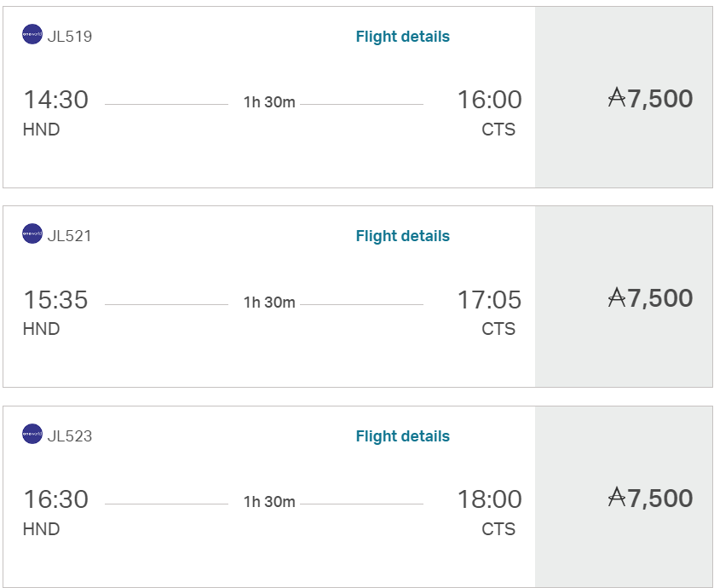The height and width of the screenshot is (588, 714).
Task: Click the 14:30 HND departure time
Action: [55, 100]
